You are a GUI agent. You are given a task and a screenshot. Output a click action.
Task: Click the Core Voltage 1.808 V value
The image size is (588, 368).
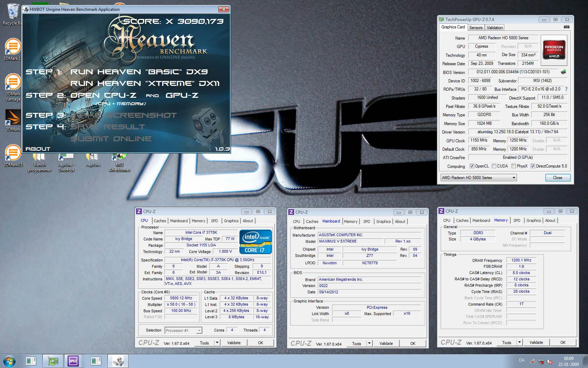coord(225,252)
